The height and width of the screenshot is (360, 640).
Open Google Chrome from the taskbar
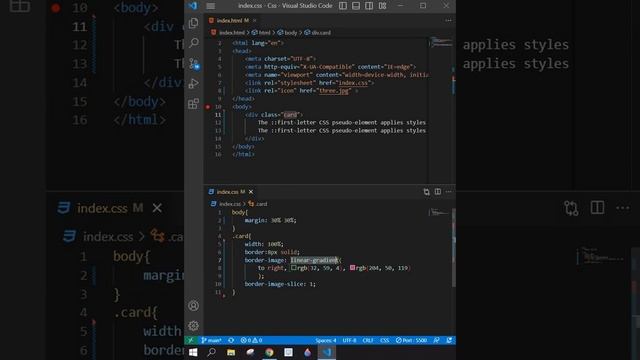point(269,352)
